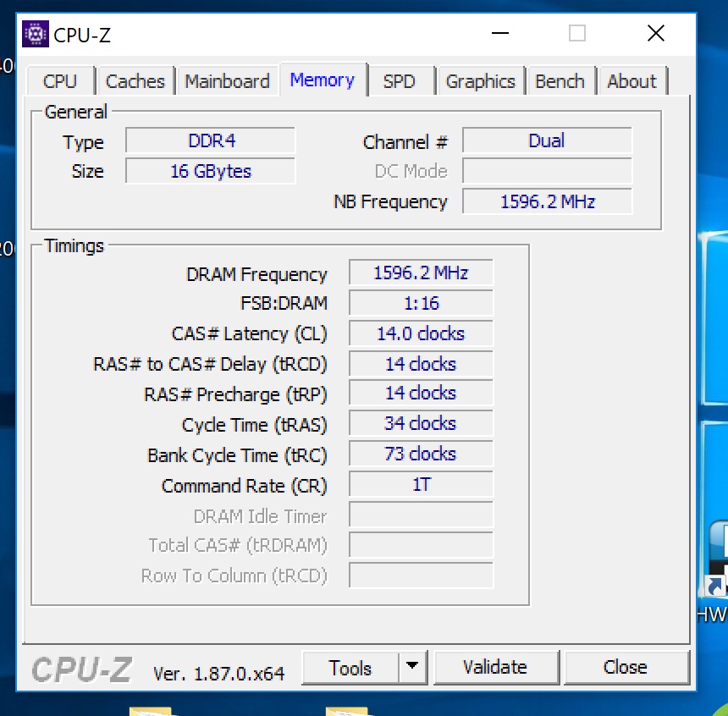This screenshot has width=728, height=716.
Task: Open the About tab
Action: click(x=632, y=80)
